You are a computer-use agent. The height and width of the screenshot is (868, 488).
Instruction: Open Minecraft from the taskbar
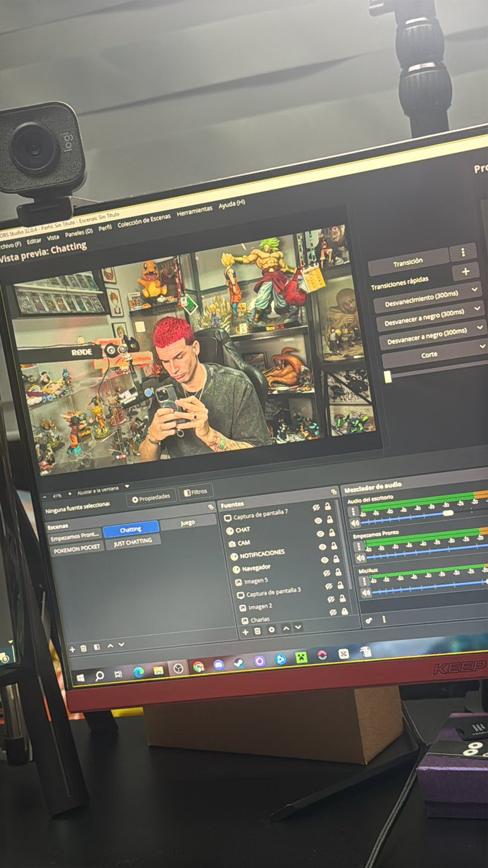point(301,657)
